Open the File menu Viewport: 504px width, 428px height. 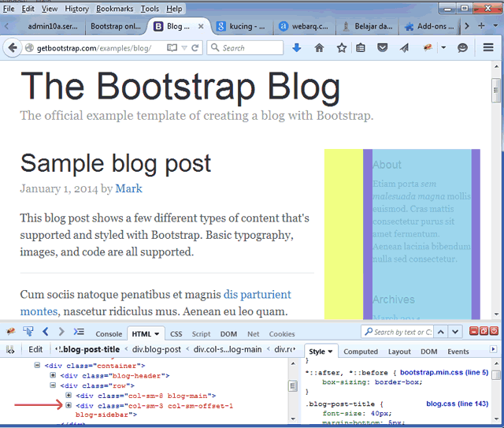tap(9, 9)
